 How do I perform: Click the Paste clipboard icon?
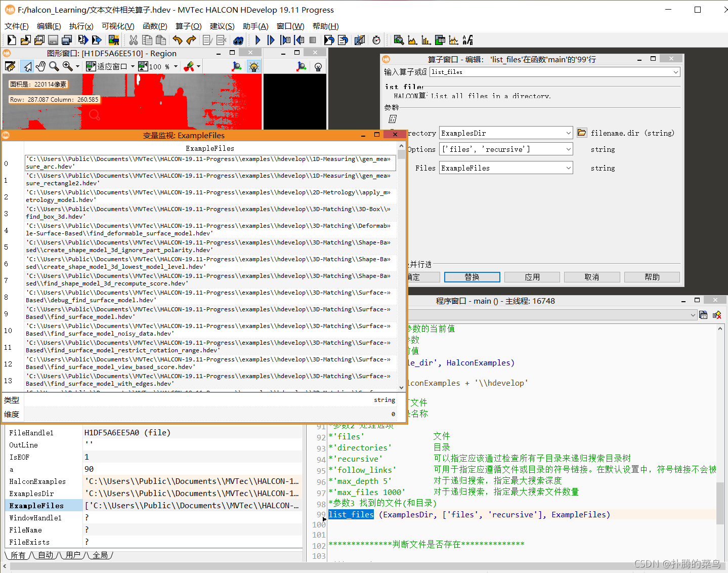(x=161, y=40)
